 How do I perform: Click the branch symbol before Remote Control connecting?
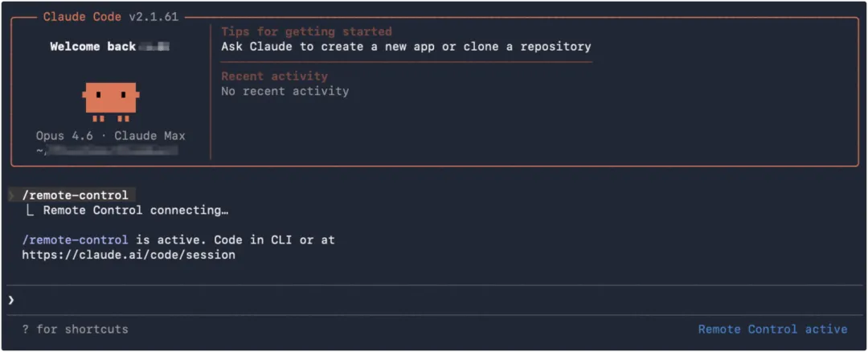coord(31,211)
